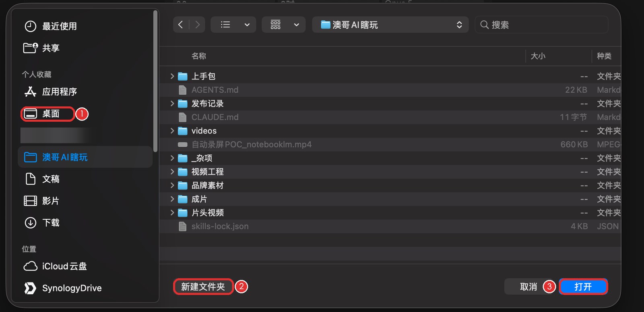The width and height of the screenshot is (644, 312).
Task: Expand the 品牌素材 folder
Action: (x=172, y=185)
